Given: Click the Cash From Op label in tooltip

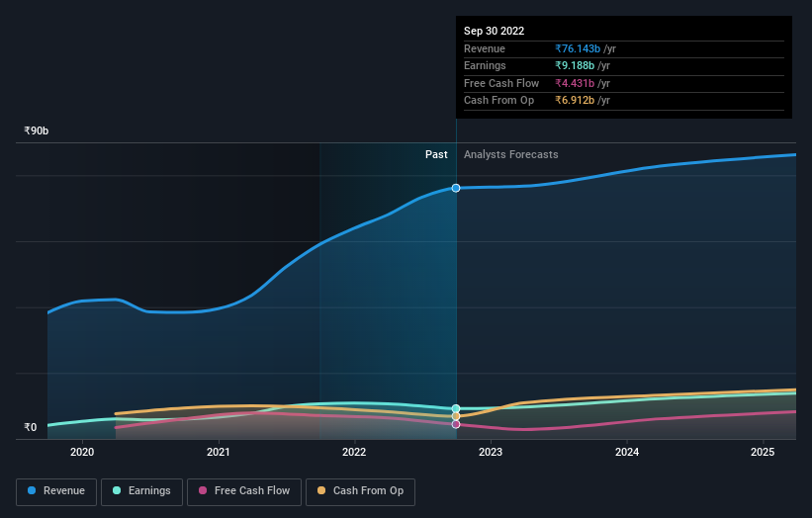Looking at the screenshot, I should [x=498, y=101].
